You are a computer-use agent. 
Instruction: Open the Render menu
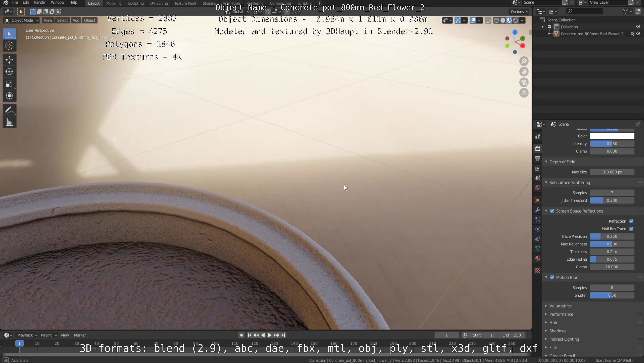click(x=40, y=3)
